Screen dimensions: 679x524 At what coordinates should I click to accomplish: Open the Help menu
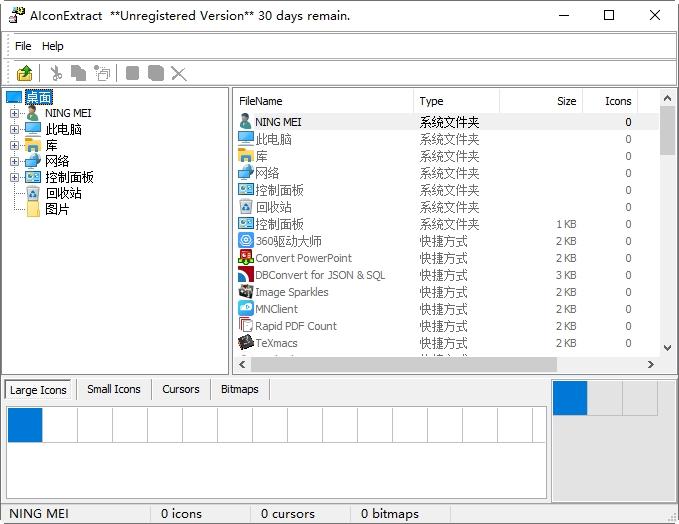click(x=53, y=46)
